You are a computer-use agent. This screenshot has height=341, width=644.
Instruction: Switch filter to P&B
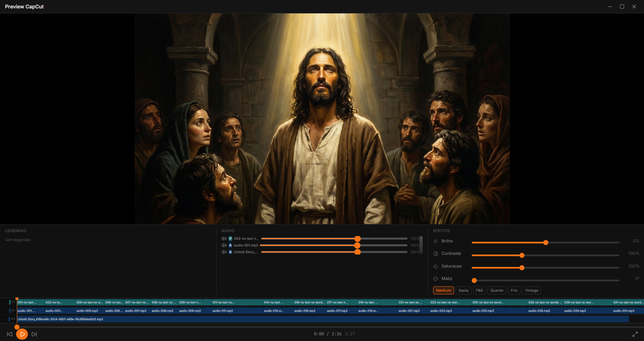click(479, 290)
